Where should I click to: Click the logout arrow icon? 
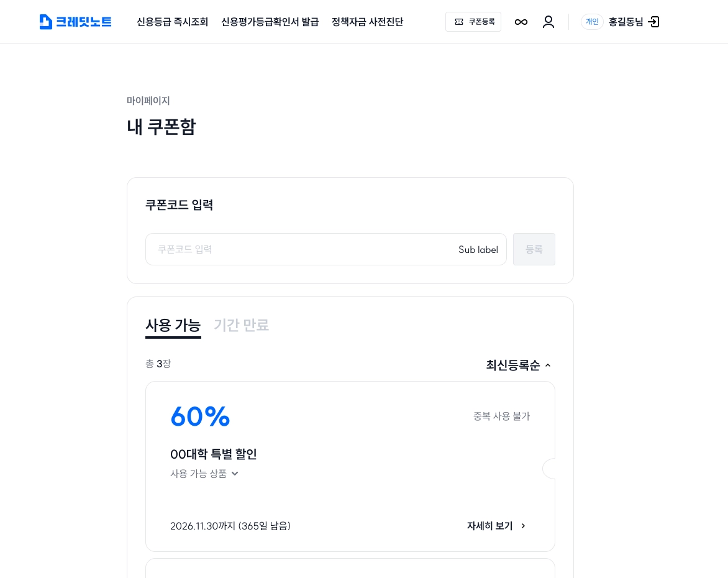click(653, 22)
